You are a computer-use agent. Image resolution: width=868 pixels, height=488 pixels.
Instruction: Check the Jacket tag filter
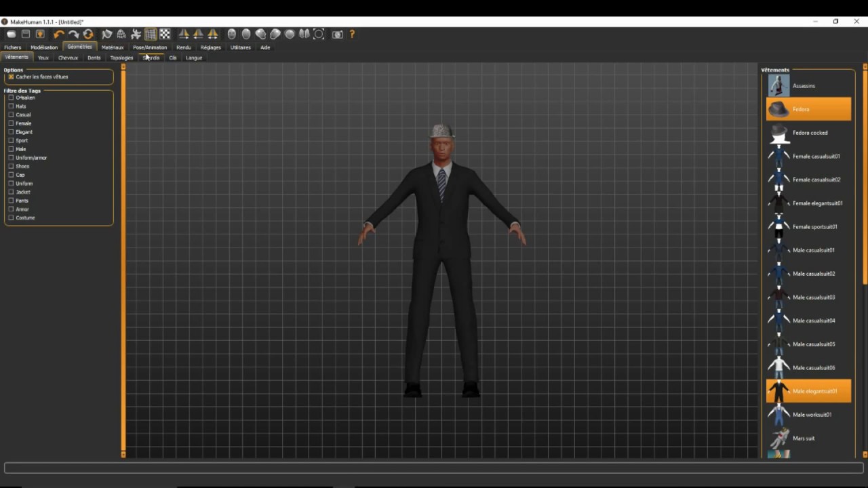pos(11,192)
